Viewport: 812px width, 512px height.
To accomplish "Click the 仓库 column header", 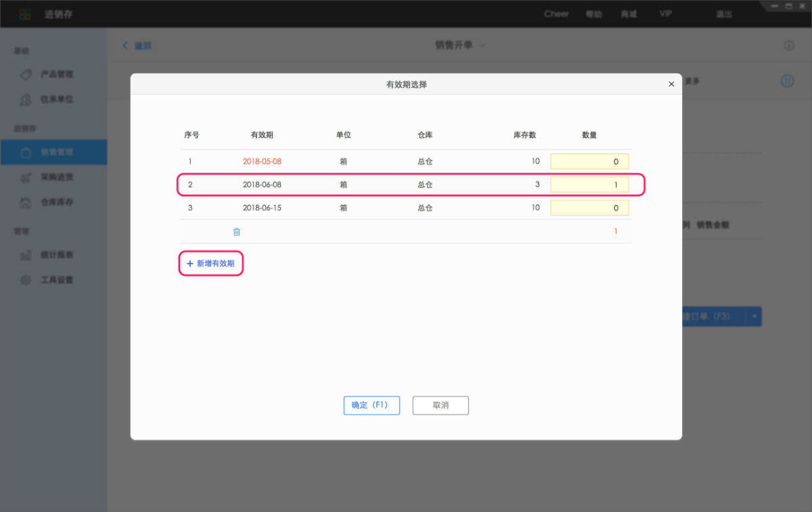I will point(425,135).
